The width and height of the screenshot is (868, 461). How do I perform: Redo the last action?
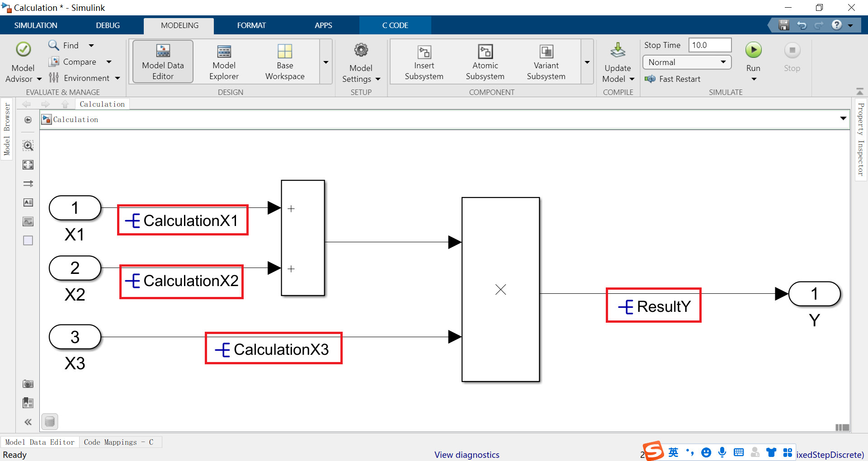819,25
